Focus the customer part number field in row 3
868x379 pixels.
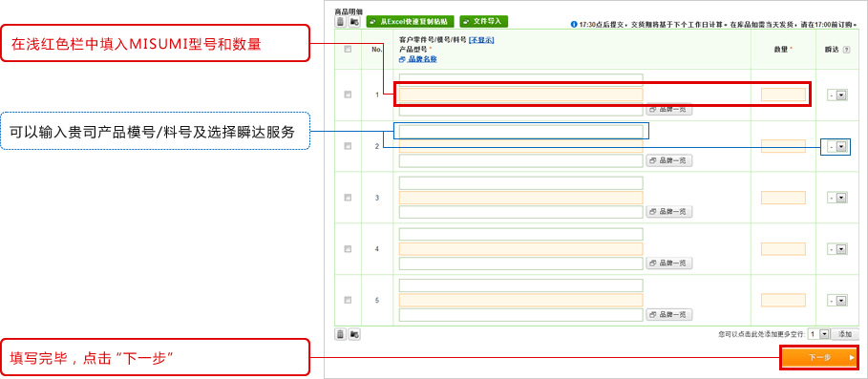coord(521,183)
